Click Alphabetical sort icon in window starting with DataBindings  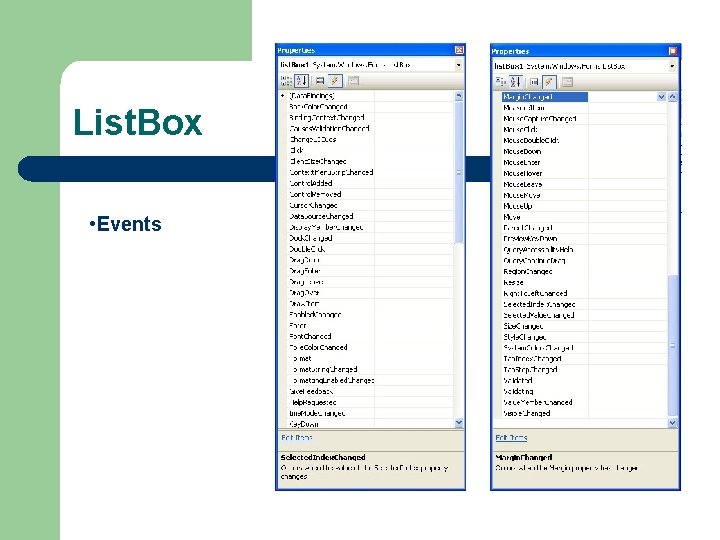[x=301, y=81]
